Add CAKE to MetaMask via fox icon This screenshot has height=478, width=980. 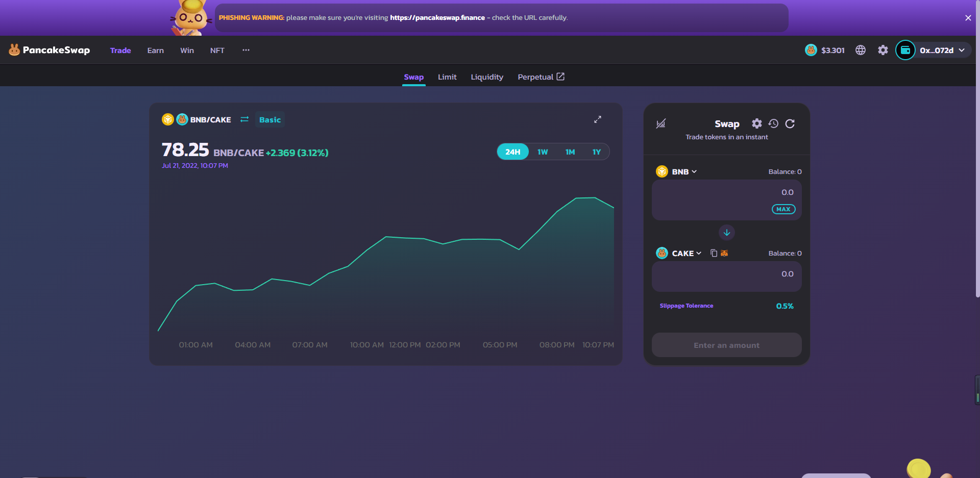[x=724, y=253]
